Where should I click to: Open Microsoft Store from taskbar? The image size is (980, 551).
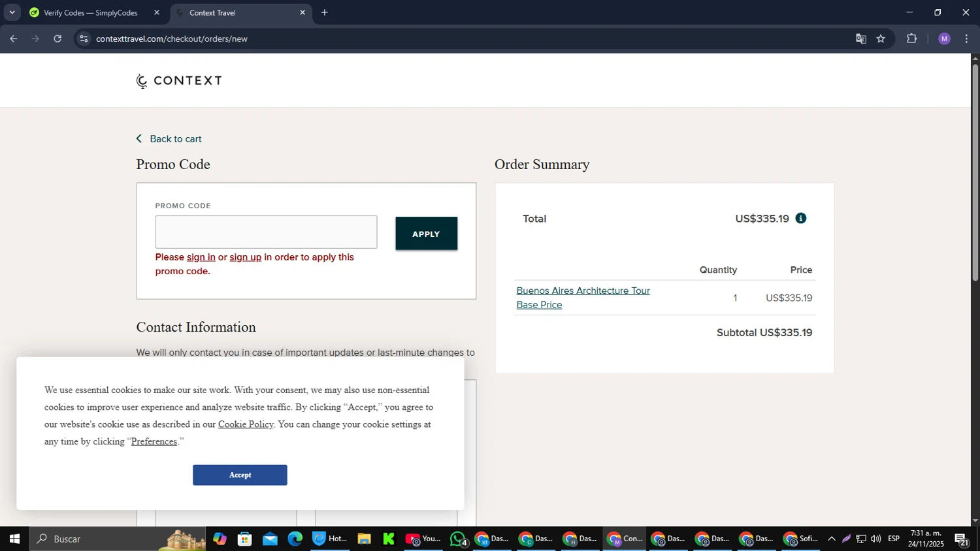pos(245,539)
